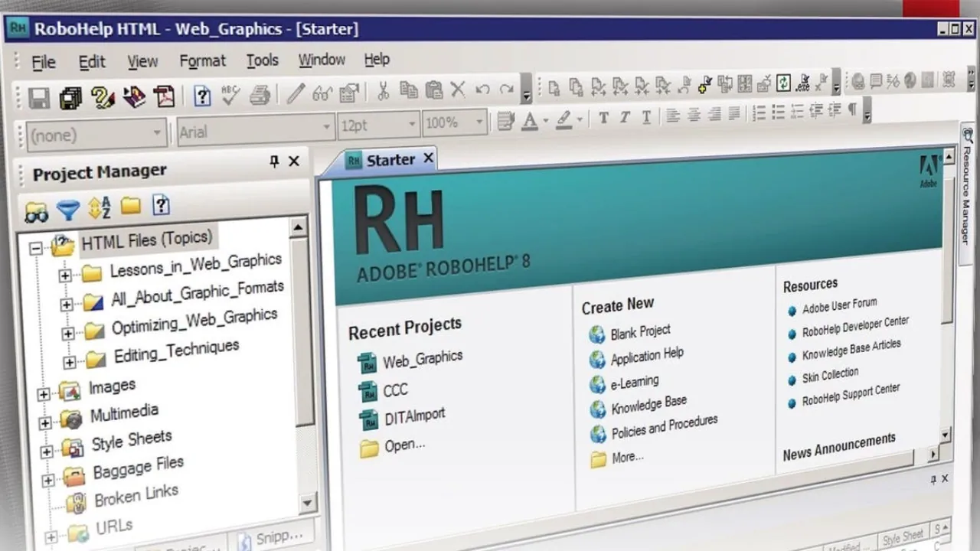Center align the text

pos(694,115)
